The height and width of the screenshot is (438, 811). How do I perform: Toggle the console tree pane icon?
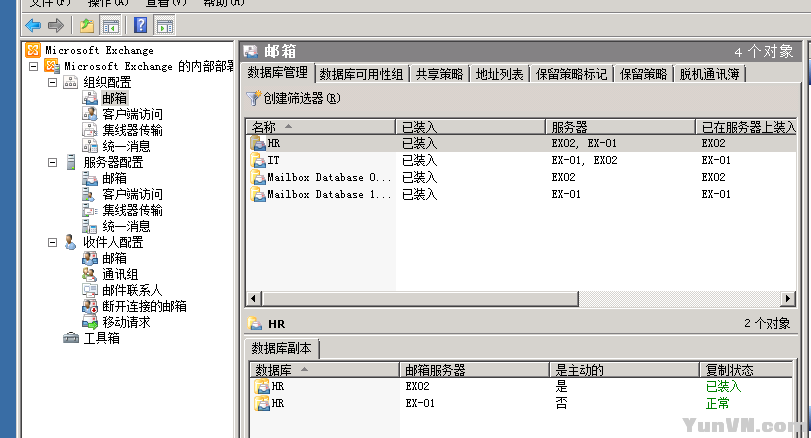111,25
